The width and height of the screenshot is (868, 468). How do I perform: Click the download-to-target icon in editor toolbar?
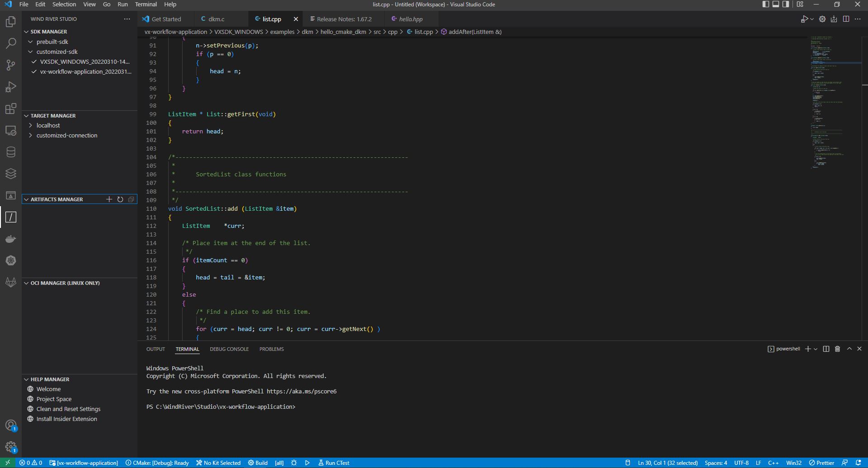(x=834, y=19)
